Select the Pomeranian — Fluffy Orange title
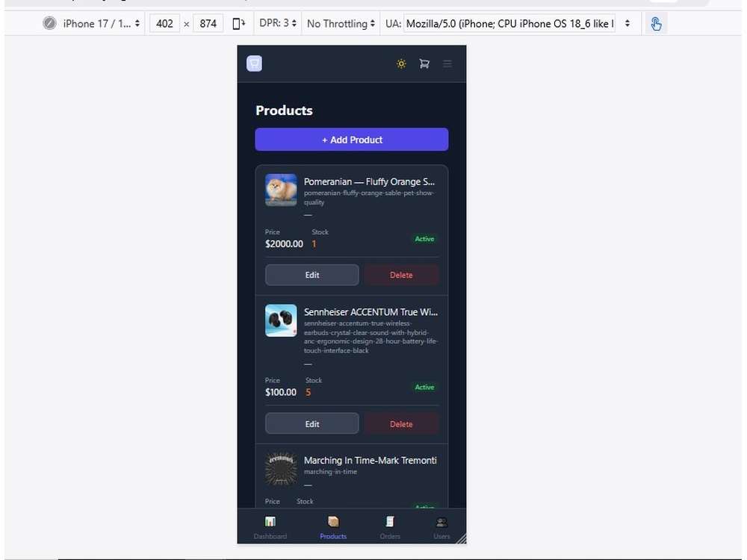Image resolution: width=747 pixels, height=560 pixels. [x=369, y=181]
